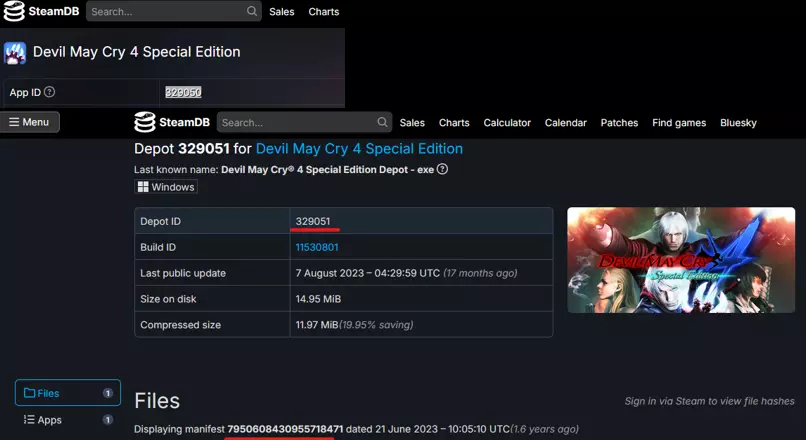806x440 pixels.
Task: Open Sales in the main navbar
Action: coord(412,123)
